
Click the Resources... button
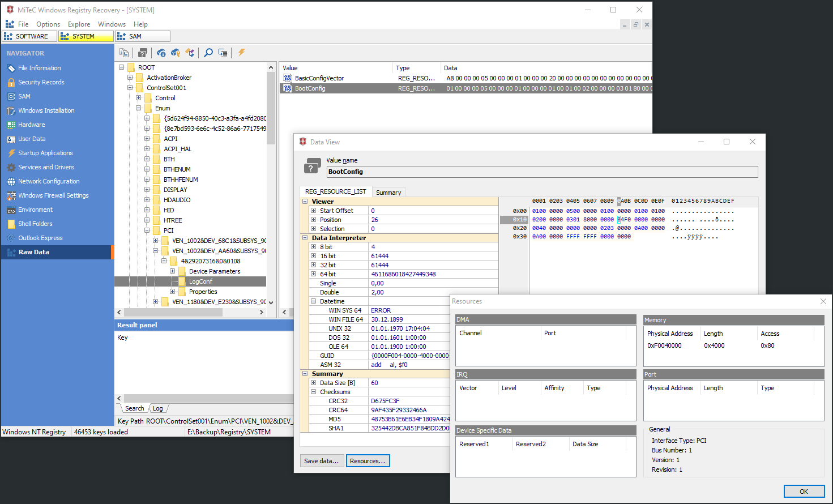point(368,461)
